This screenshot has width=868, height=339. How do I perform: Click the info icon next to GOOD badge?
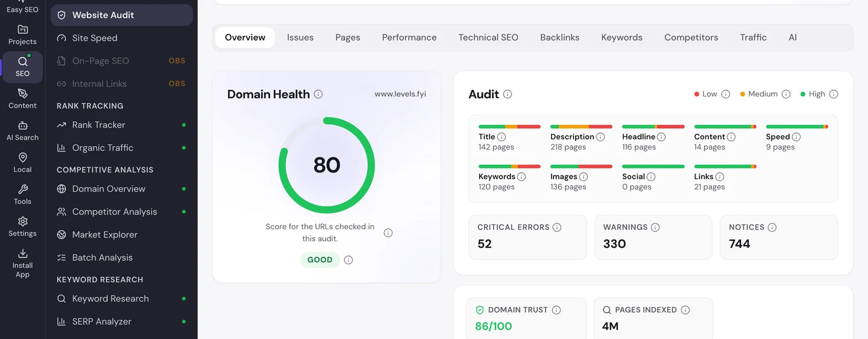[x=348, y=260]
